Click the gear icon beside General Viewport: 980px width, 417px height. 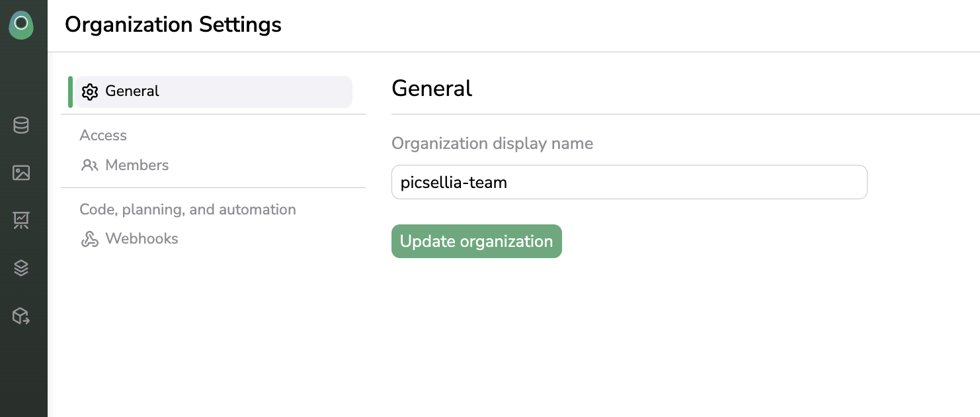coord(90,91)
